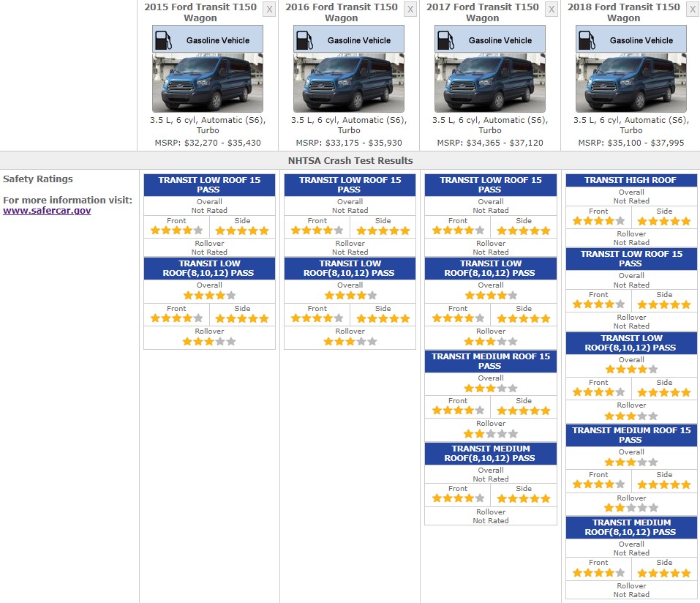
Task: Click the fuel pump icon for 2016 Transit
Action: coord(304,40)
